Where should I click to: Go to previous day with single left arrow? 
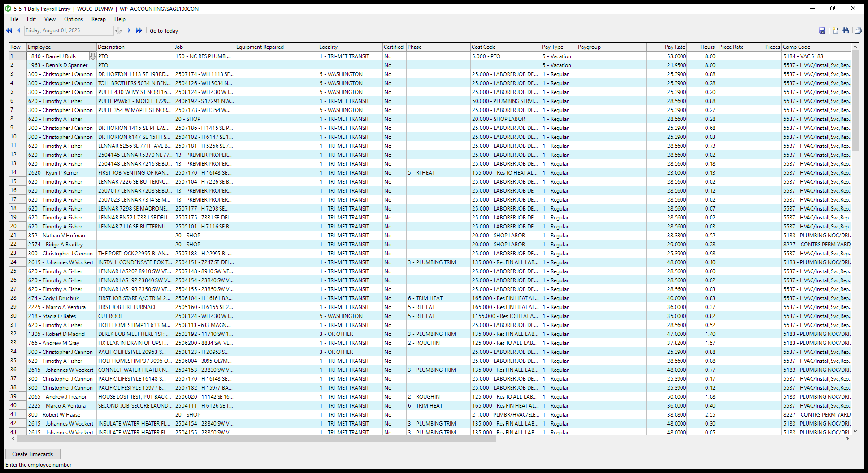pyautogui.click(x=19, y=30)
